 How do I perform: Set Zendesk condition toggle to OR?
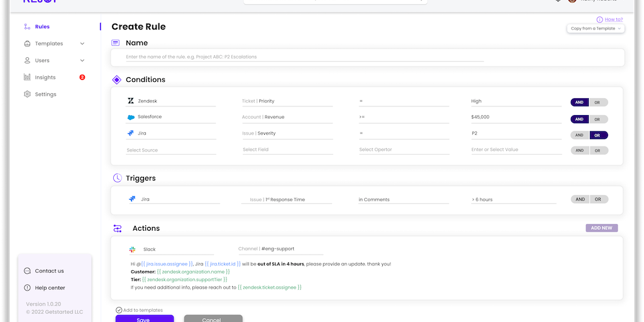598,103
